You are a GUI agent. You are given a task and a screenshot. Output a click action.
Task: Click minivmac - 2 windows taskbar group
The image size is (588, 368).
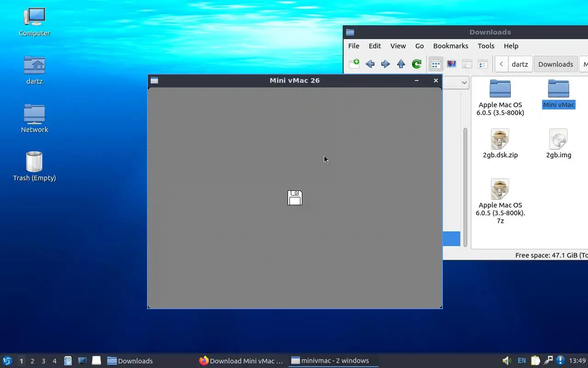334,361
